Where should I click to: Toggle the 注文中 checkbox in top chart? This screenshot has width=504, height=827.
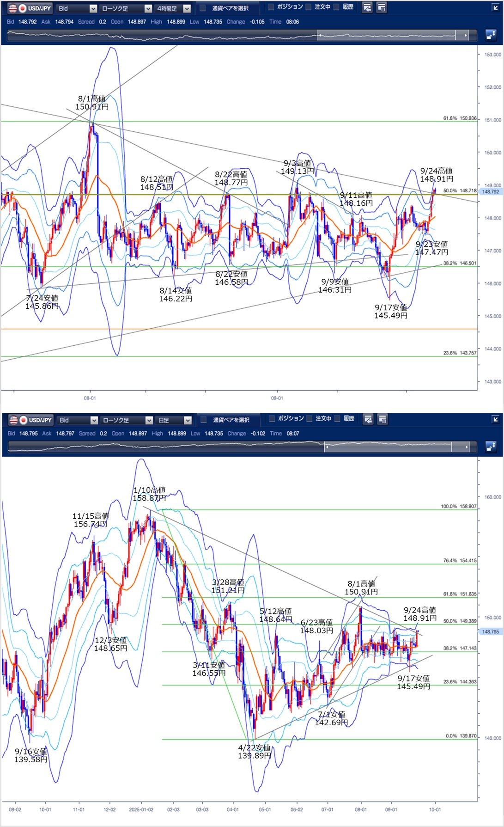click(x=309, y=7)
